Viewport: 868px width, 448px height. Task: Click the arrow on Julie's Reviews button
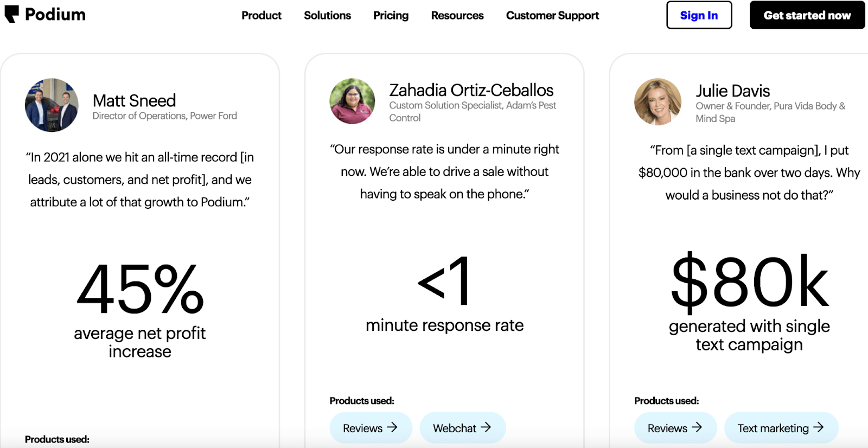coord(697,427)
